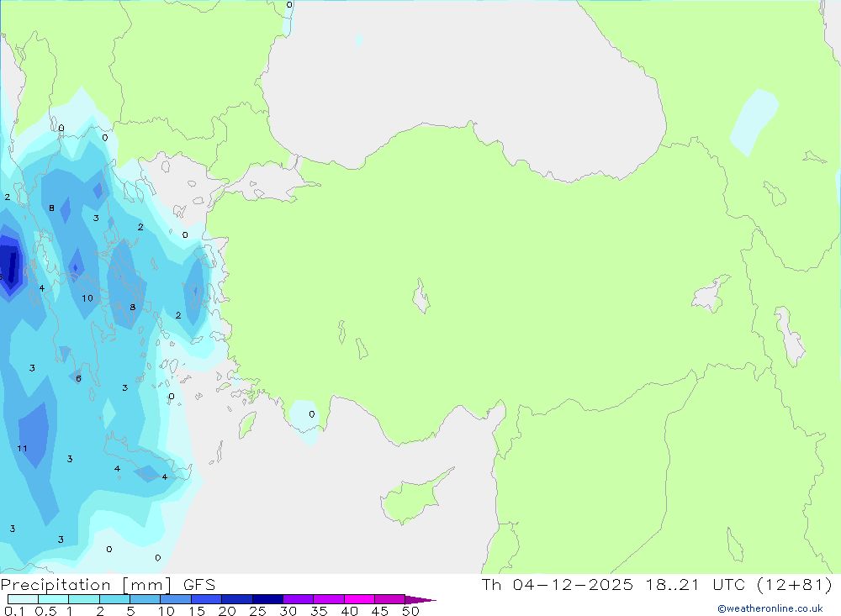Screen dimensions: 841x616
Task: Click the legend arrow tip beyond 50 mm
Action: tap(421, 600)
